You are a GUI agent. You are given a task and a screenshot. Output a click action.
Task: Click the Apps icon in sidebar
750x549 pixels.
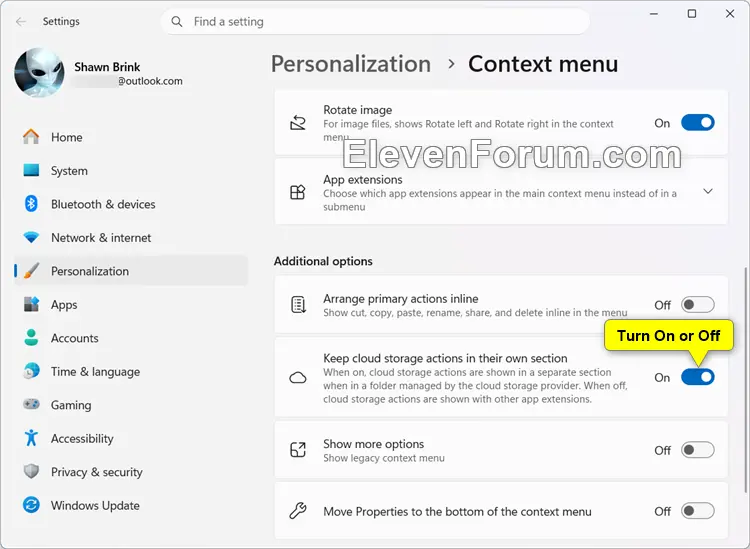tap(31, 304)
